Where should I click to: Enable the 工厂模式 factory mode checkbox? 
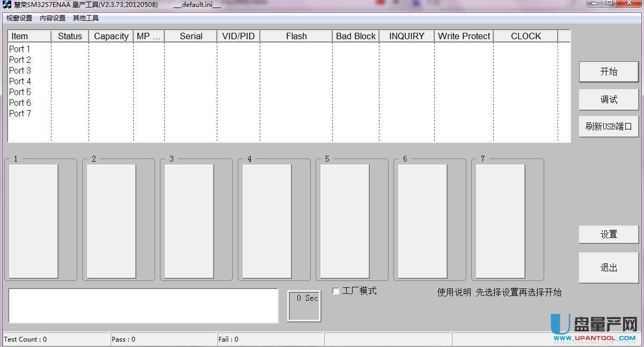pos(336,291)
